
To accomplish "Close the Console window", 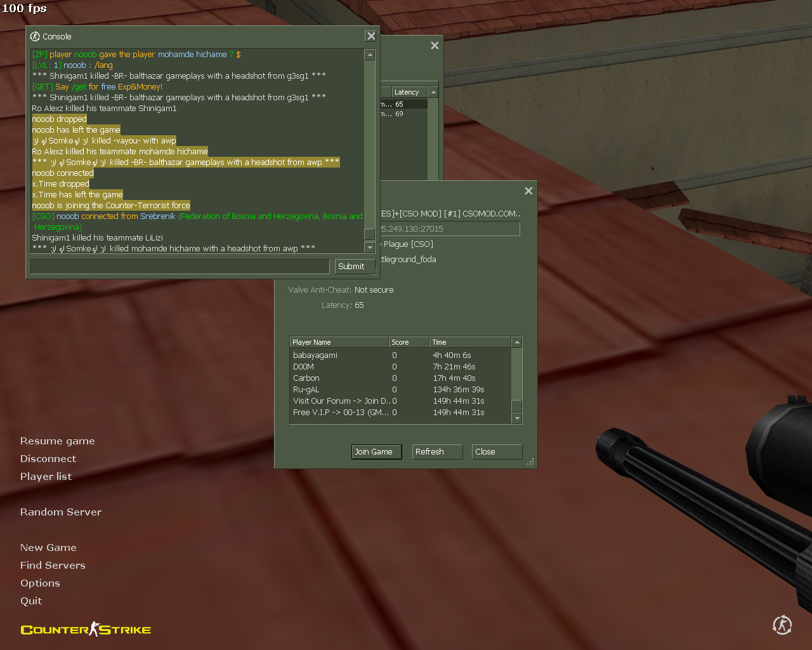I will [x=371, y=36].
